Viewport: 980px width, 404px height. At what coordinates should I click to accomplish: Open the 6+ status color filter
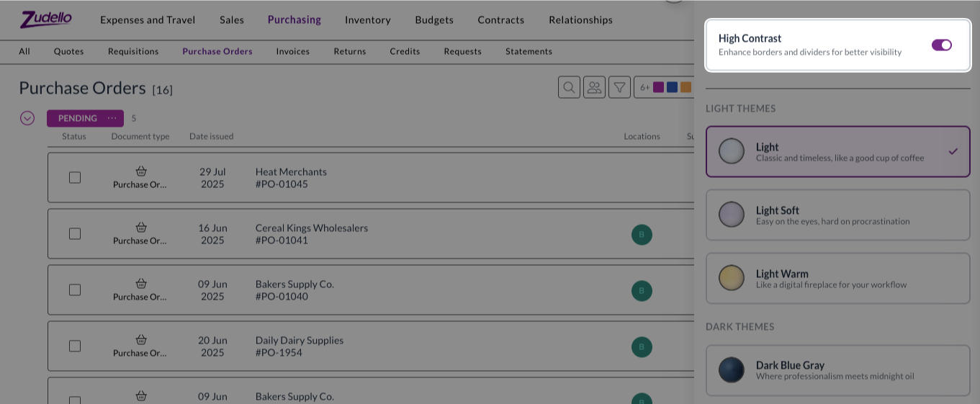664,87
